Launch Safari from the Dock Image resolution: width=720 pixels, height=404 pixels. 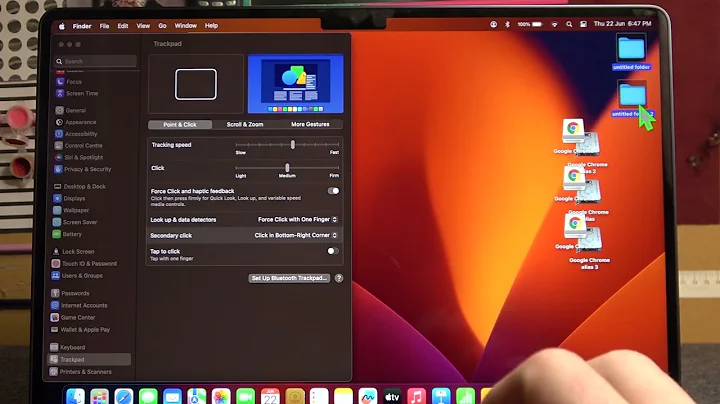124,397
